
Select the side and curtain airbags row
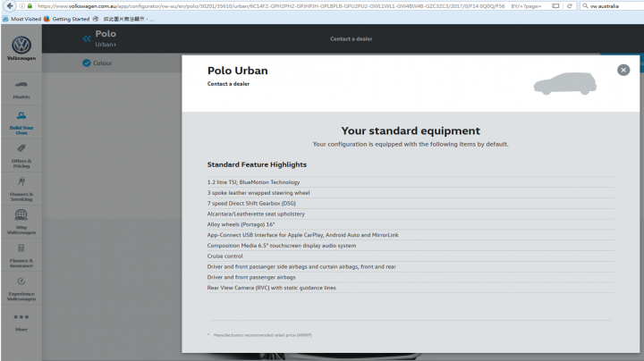click(411, 266)
